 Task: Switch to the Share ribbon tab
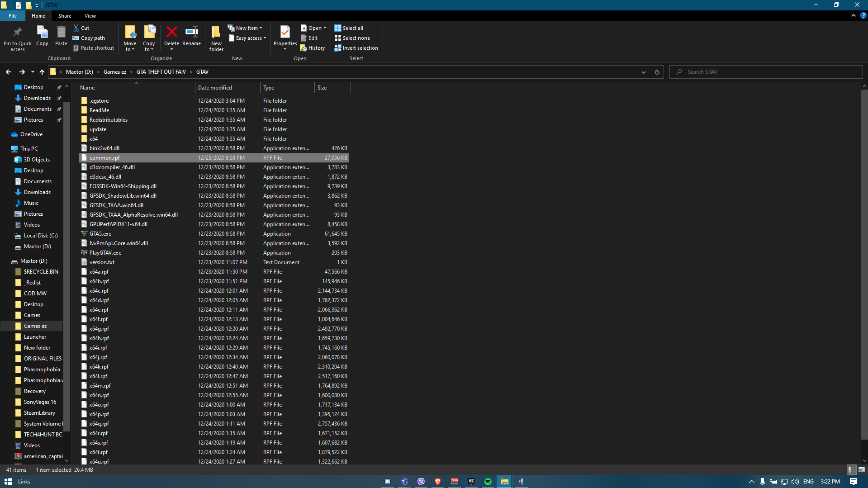[65, 16]
